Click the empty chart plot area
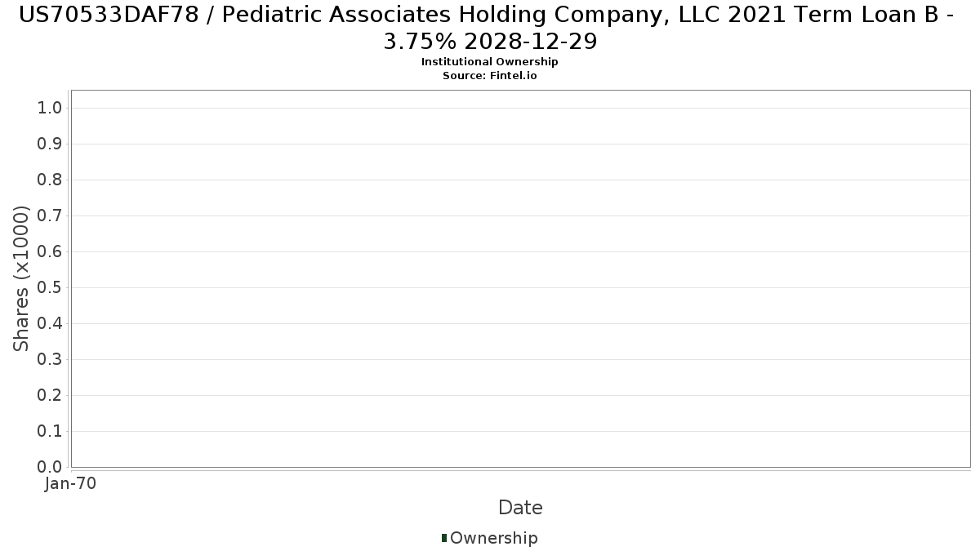The height and width of the screenshot is (551, 980). pyautogui.click(x=520, y=278)
